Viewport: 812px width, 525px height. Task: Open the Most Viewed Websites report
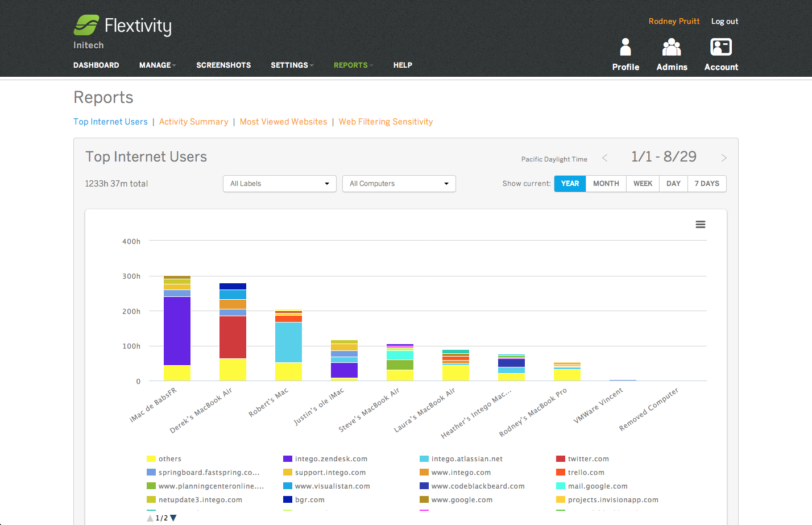click(283, 121)
